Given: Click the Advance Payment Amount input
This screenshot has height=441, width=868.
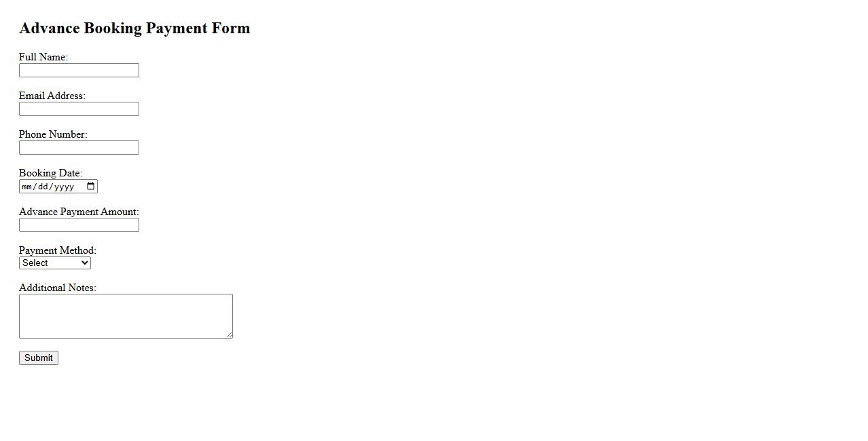Looking at the screenshot, I should [79, 225].
